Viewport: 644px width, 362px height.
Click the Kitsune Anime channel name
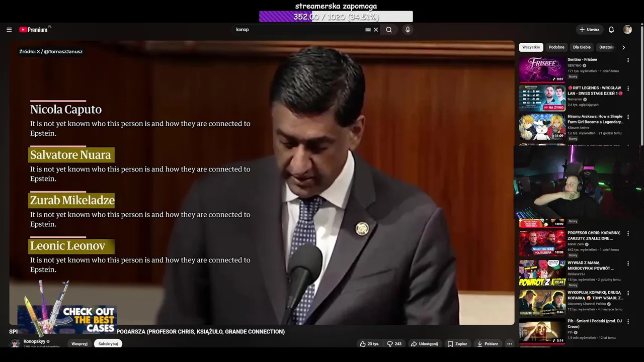point(579,128)
